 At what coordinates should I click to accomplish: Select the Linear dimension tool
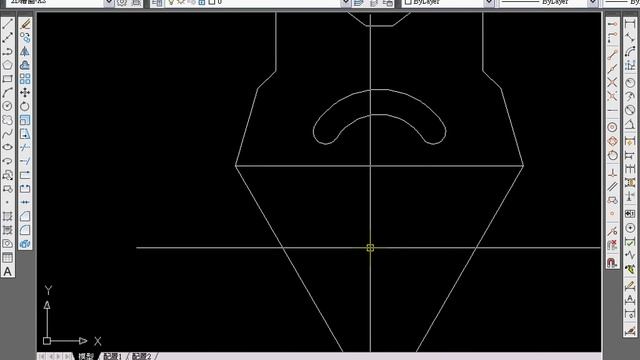tap(630, 24)
